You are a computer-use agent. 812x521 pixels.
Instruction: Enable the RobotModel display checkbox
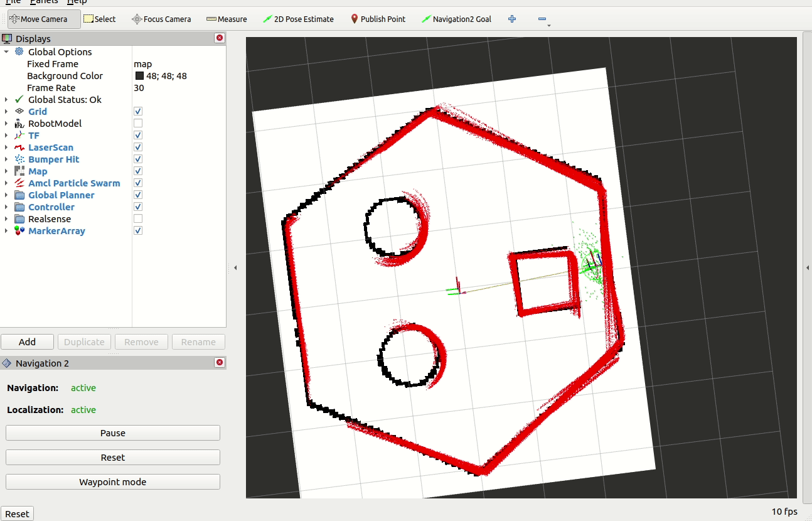click(138, 124)
